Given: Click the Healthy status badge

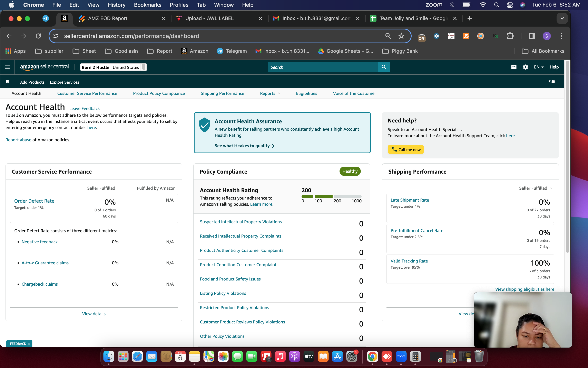Looking at the screenshot, I should pyautogui.click(x=350, y=171).
